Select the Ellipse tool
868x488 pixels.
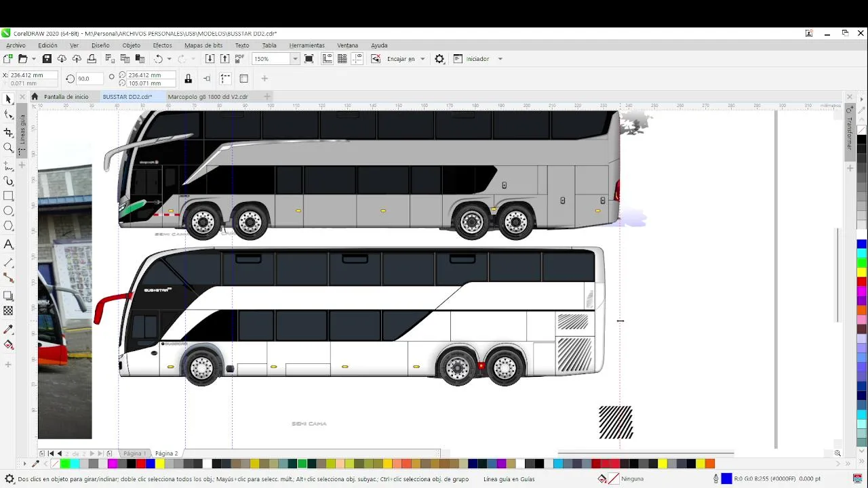[8, 211]
